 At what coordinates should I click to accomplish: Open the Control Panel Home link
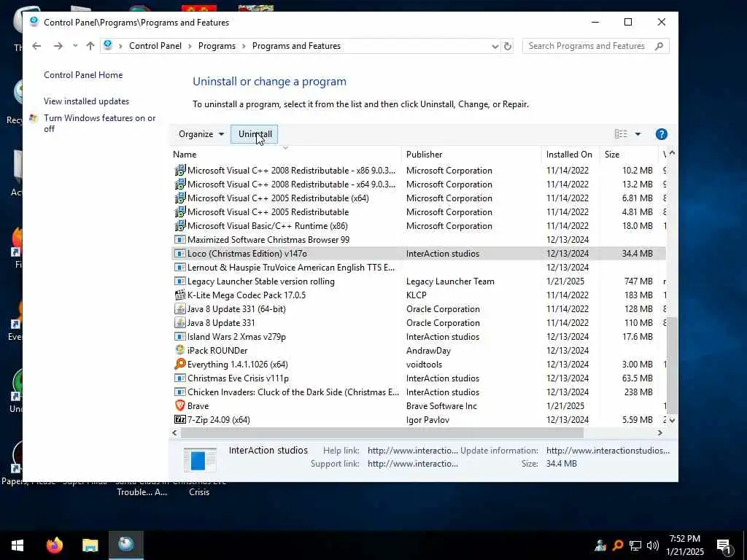tap(83, 75)
